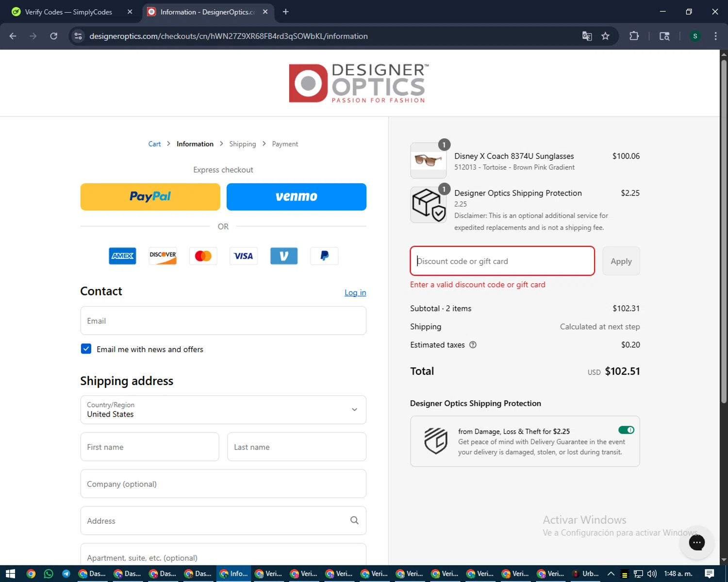The width and height of the screenshot is (728, 582).
Task: Focus the Discount code or gift card field
Action: click(502, 261)
